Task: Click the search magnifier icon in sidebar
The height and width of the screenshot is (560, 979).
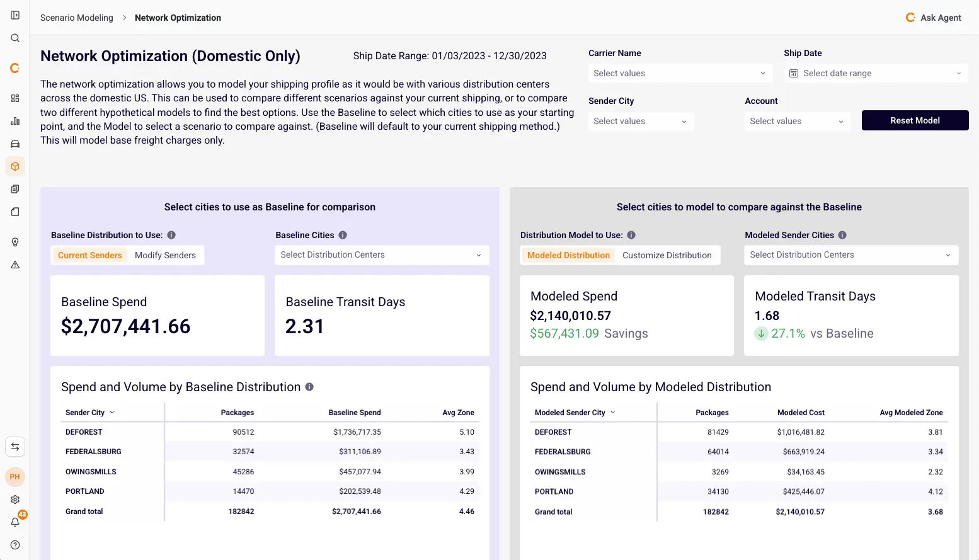Action: pyautogui.click(x=15, y=38)
